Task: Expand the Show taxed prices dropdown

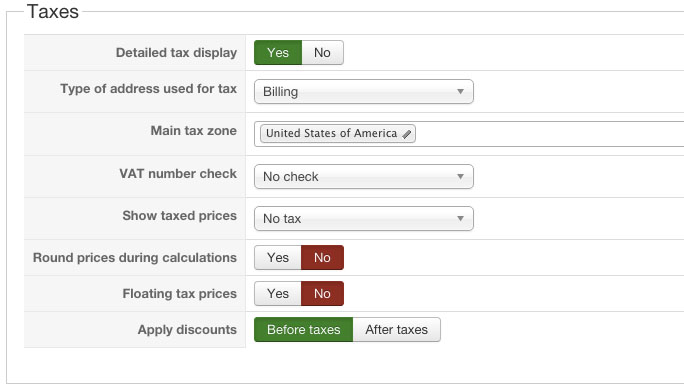Action: [x=364, y=218]
